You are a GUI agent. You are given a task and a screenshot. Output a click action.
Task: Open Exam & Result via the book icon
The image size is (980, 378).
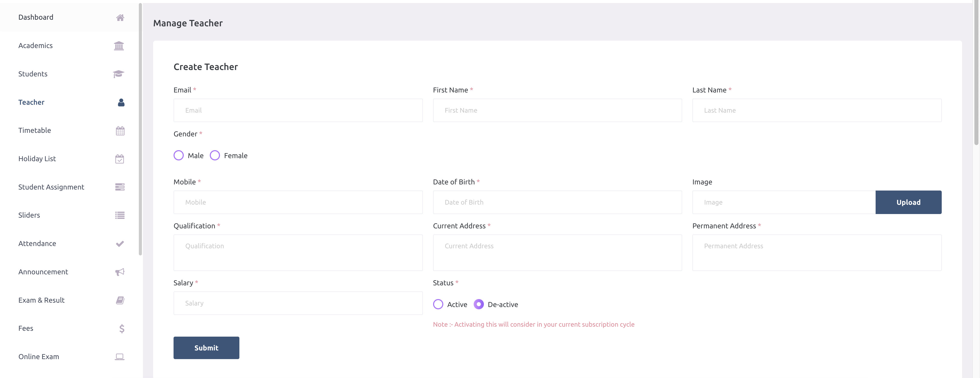click(119, 300)
